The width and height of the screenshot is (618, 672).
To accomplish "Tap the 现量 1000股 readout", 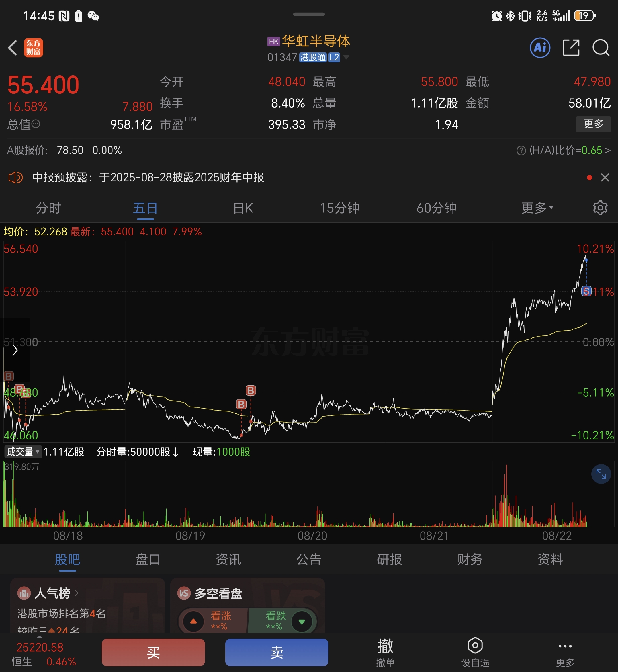I will (221, 452).
